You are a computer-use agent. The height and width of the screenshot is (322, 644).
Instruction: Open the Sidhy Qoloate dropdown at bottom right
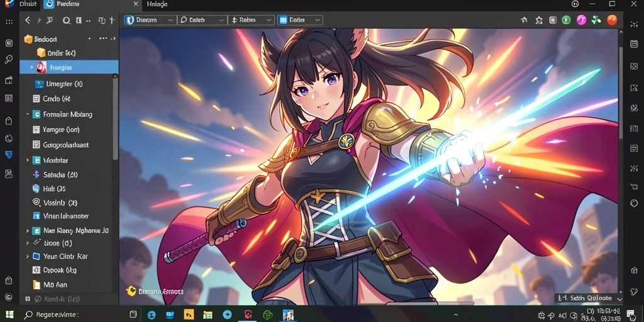(589, 299)
